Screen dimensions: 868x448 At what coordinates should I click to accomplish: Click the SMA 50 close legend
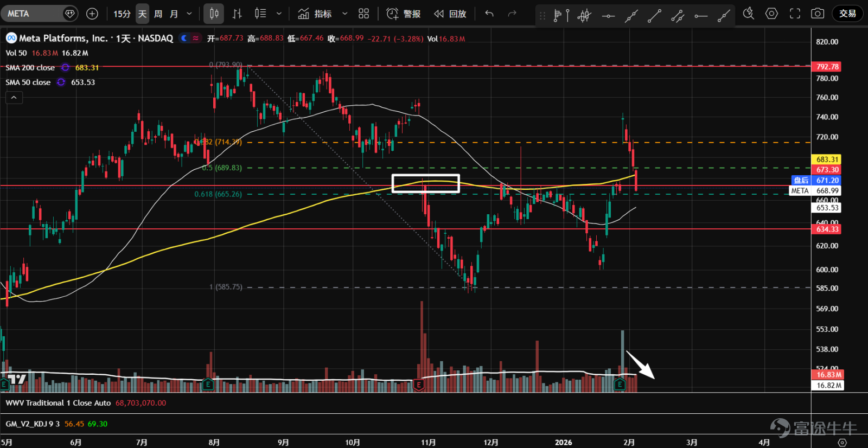pos(28,82)
